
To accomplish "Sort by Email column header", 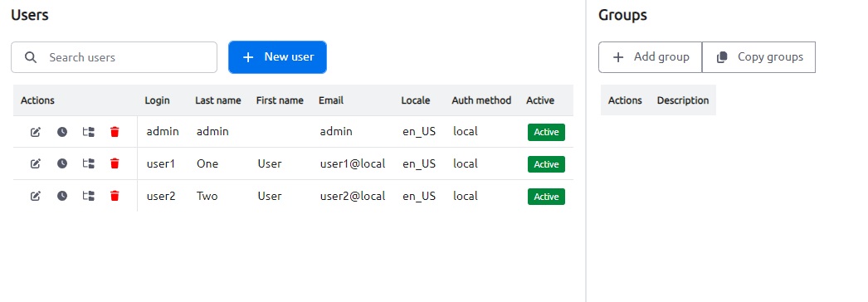I will (331, 100).
